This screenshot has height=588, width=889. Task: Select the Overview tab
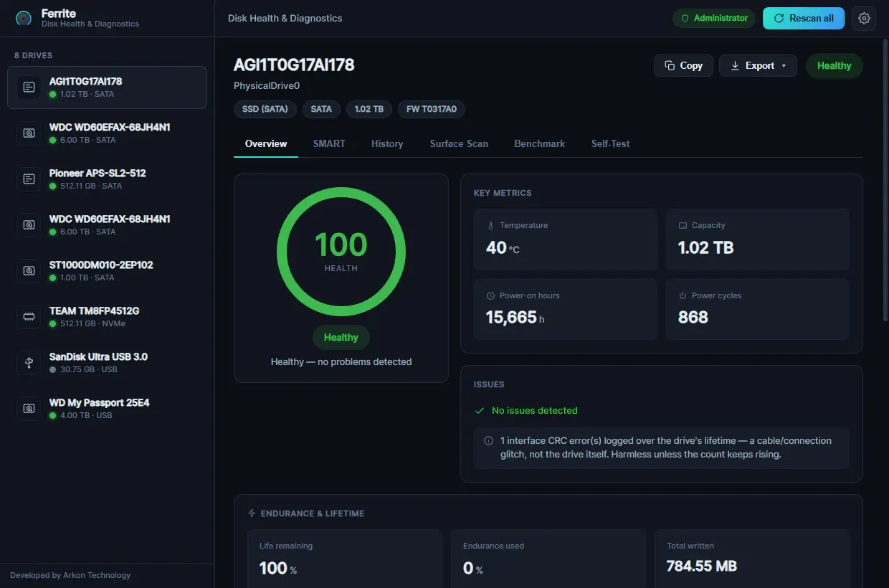tap(266, 143)
